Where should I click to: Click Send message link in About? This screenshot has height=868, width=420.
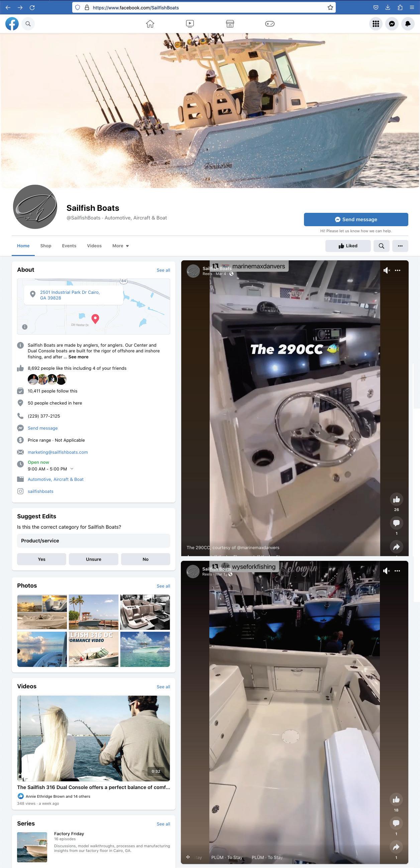(x=42, y=428)
